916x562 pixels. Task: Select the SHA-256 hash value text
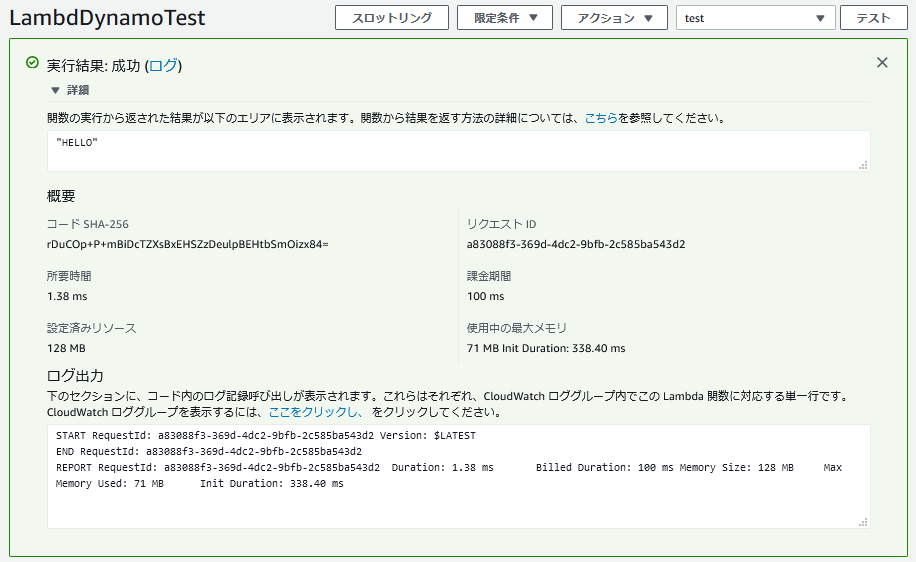188,244
